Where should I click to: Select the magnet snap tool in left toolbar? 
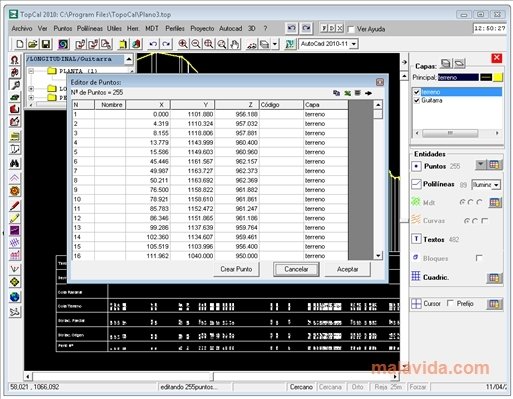pyautogui.click(x=14, y=60)
